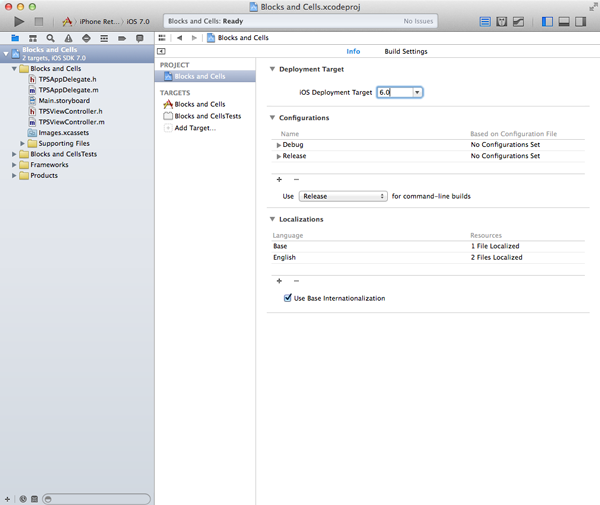Add a localization with plus button
This screenshot has height=505, width=600.
point(279,281)
